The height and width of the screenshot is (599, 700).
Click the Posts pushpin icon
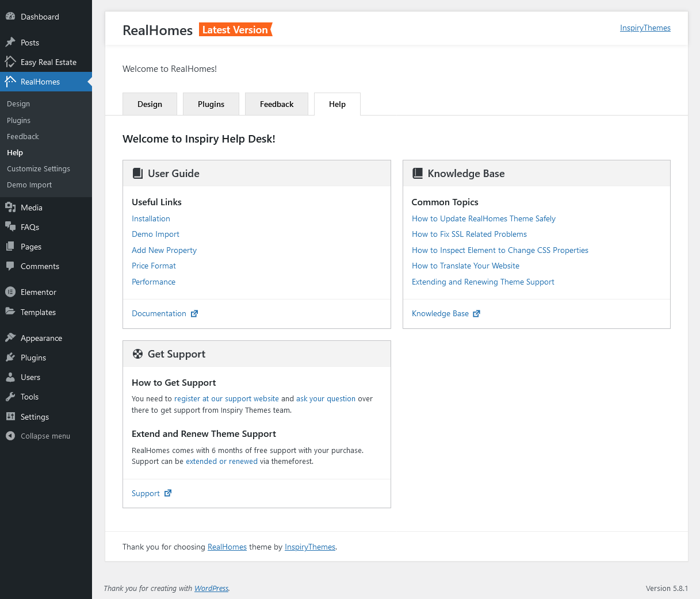click(x=10, y=43)
